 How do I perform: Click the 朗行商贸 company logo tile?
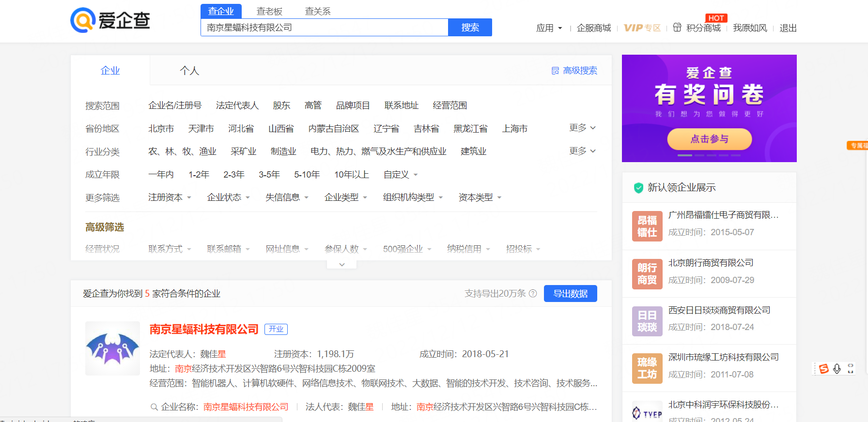pos(647,274)
